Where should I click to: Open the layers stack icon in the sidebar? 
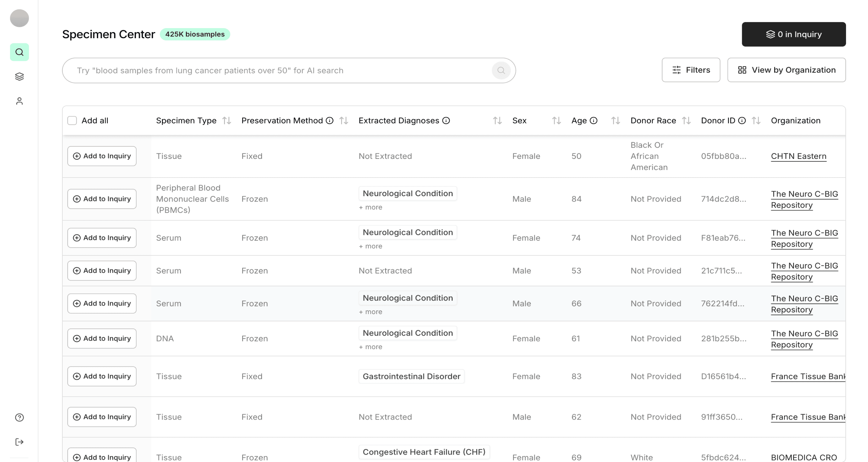pyautogui.click(x=19, y=77)
